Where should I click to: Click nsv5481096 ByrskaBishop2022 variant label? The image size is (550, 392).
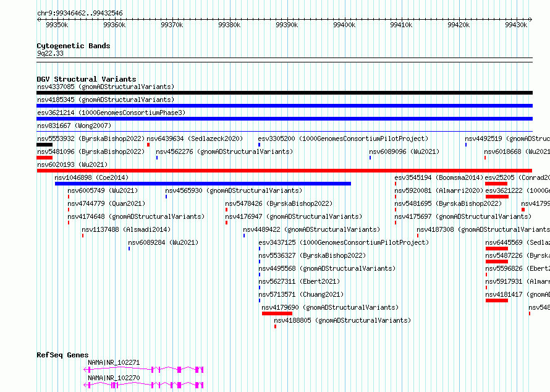click(91, 151)
